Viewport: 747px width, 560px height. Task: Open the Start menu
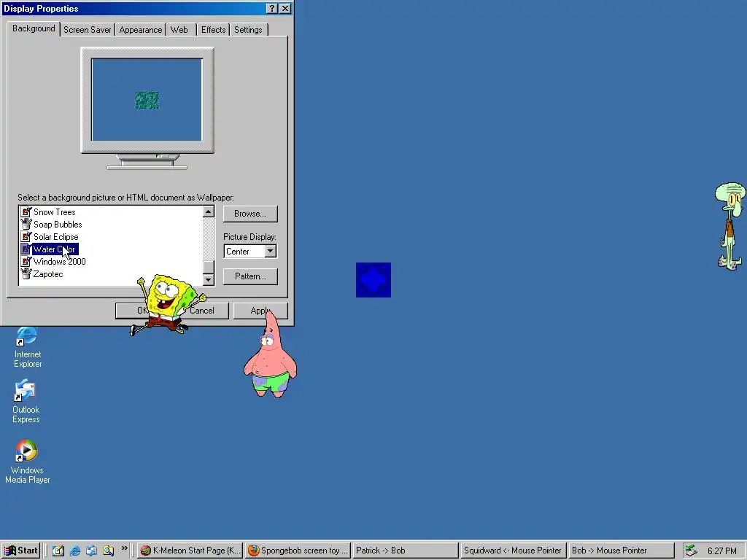tap(20, 551)
